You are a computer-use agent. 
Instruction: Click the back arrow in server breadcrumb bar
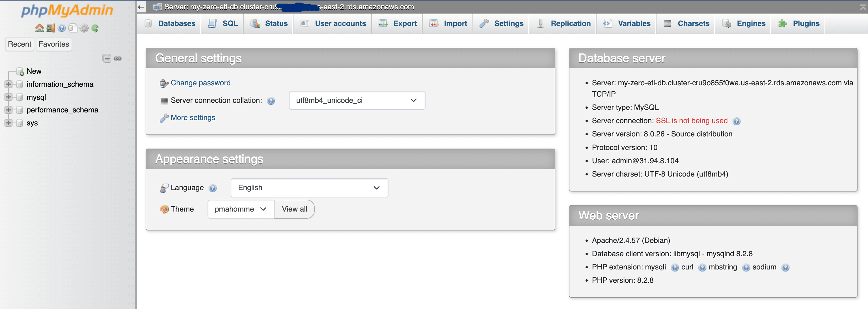(141, 7)
